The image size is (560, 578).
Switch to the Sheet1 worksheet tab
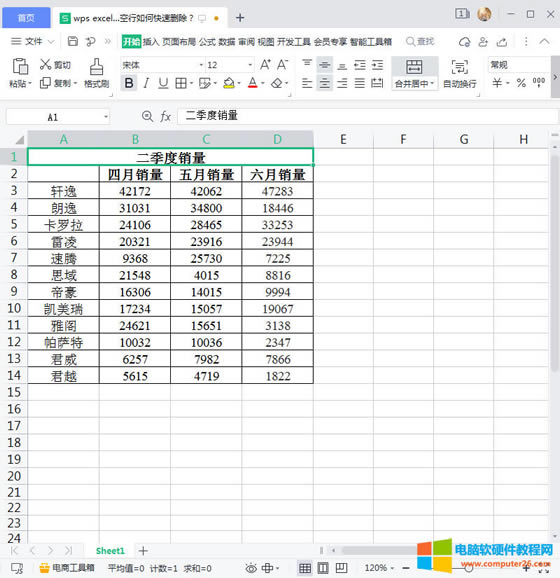(110, 551)
